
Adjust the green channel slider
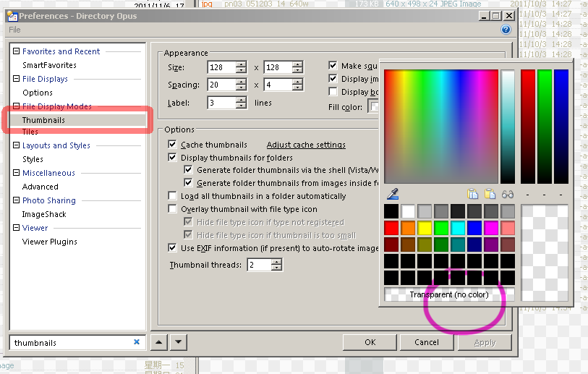[544, 127]
